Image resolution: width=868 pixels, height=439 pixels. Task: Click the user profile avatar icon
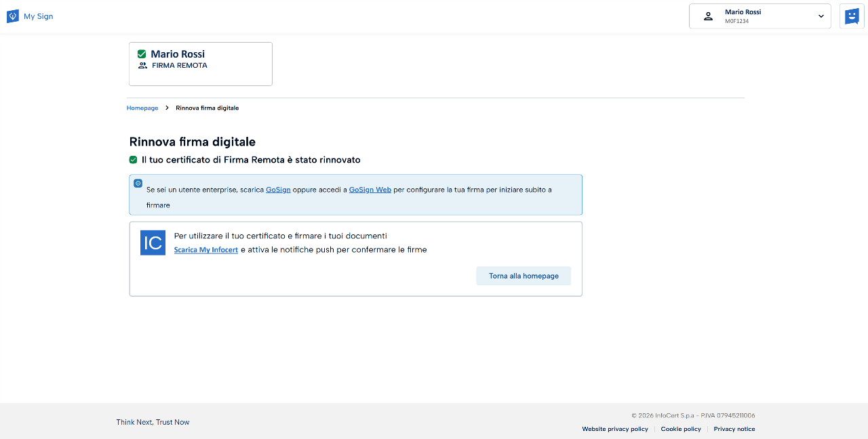pyautogui.click(x=708, y=16)
